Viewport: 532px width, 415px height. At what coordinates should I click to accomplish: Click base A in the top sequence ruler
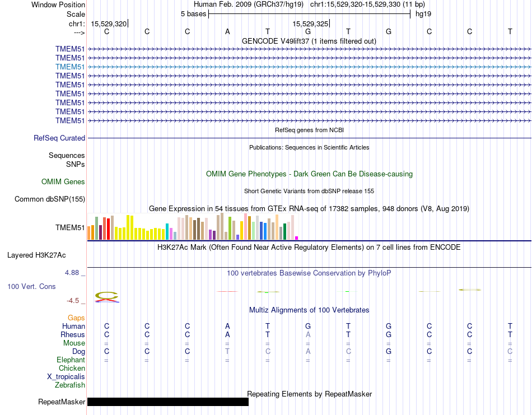(227, 31)
